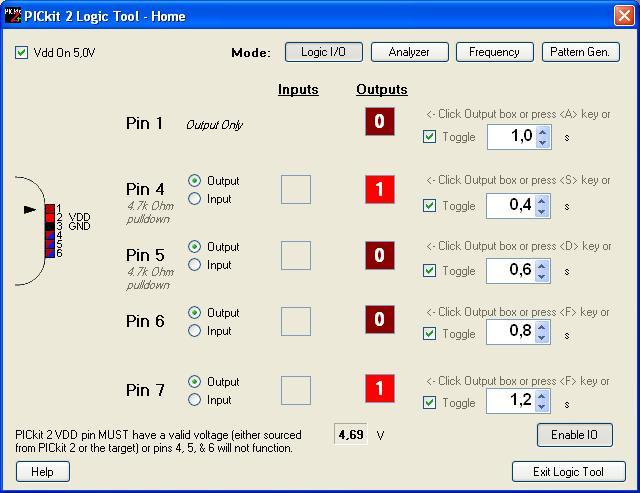
Task: Select Input radio for Pin 7
Action: [195, 400]
